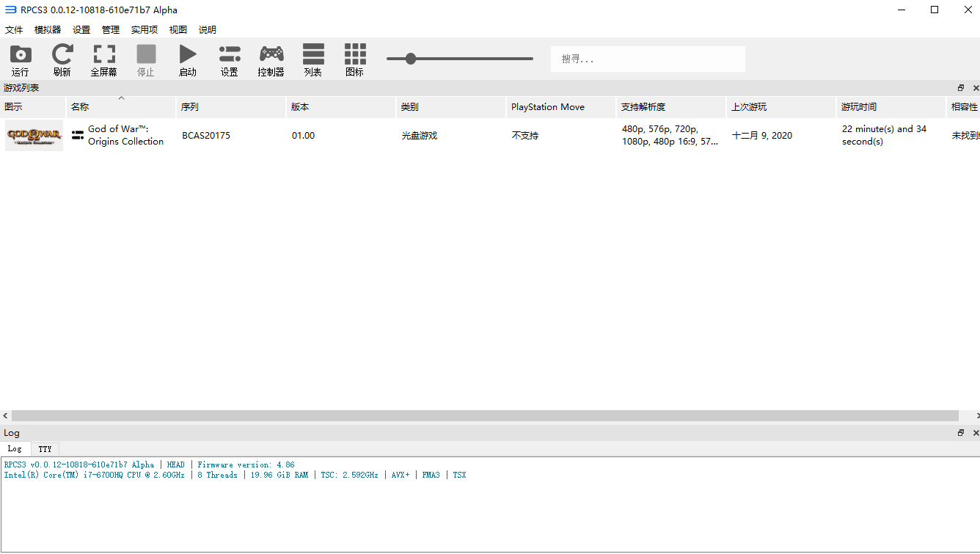Toggle 全屏幕 fullscreen mode icon
This screenshot has height=554, width=980.
click(104, 54)
